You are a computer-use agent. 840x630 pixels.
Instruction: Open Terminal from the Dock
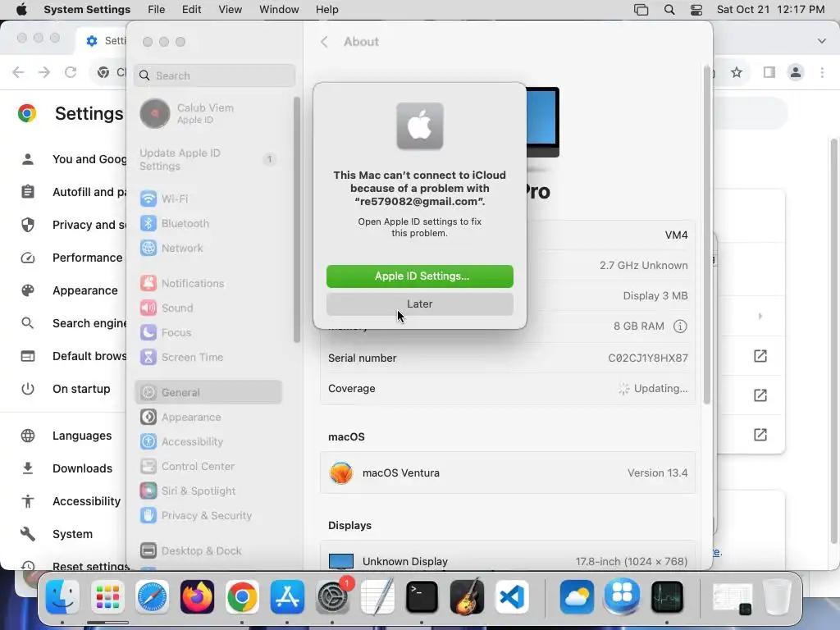[422, 597]
